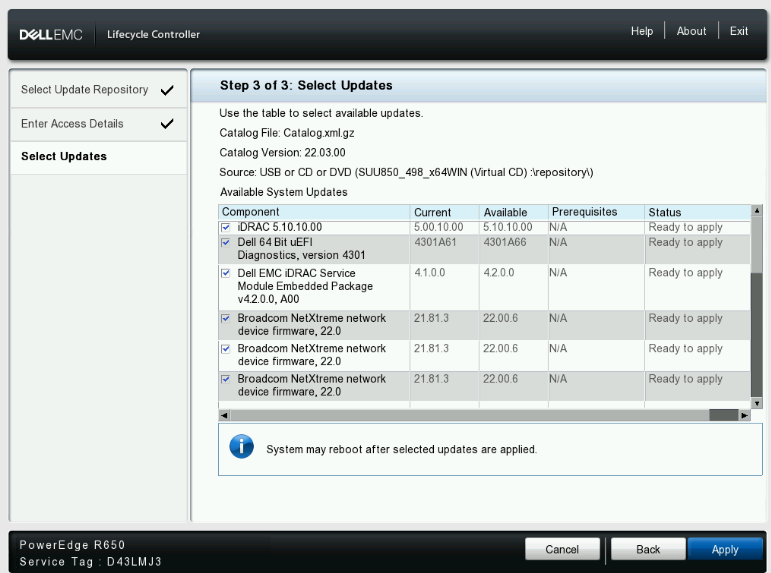Click the Exit link

tap(739, 31)
